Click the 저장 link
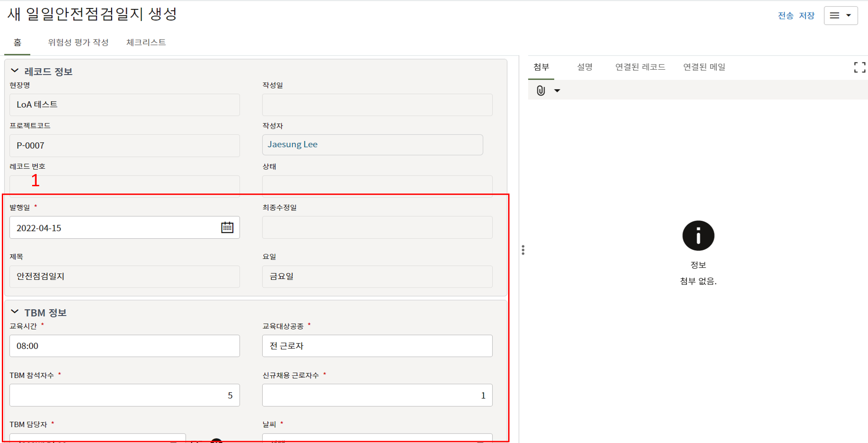The width and height of the screenshot is (868, 443). [x=807, y=16]
